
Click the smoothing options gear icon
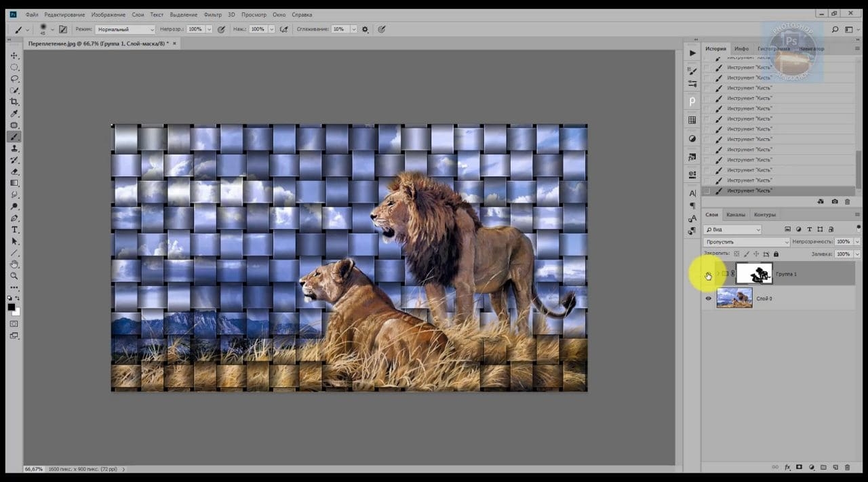[365, 29]
